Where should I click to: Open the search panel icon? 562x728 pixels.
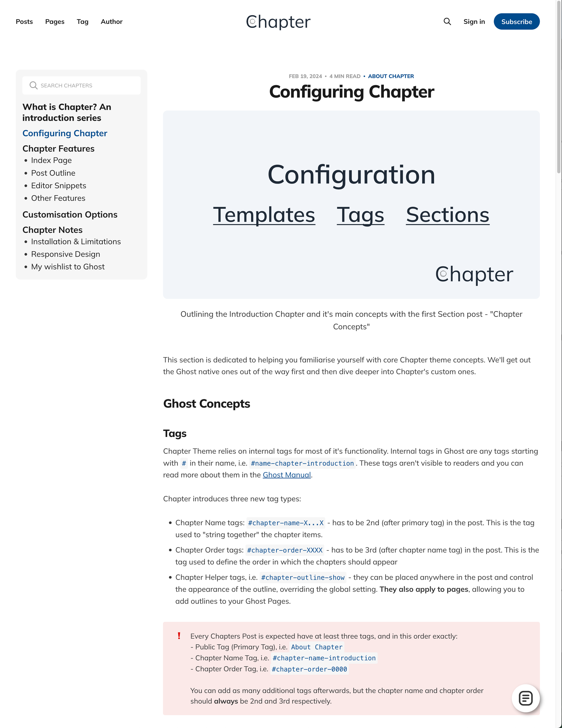click(x=447, y=21)
